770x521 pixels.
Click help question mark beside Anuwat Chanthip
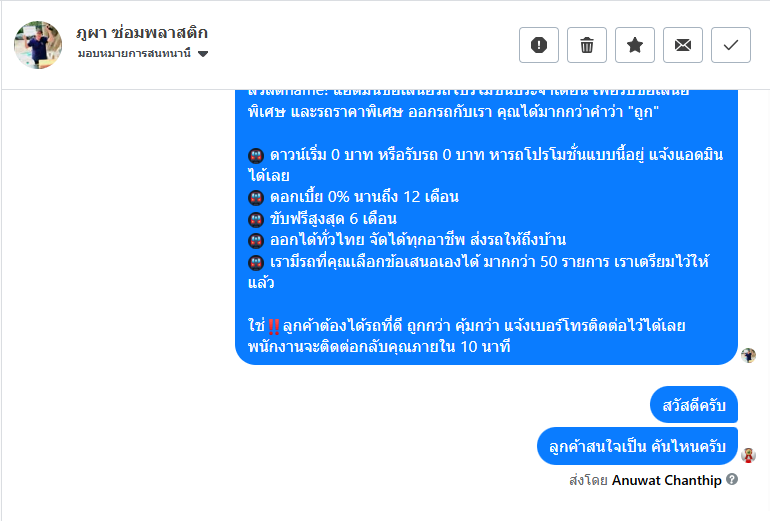point(732,480)
